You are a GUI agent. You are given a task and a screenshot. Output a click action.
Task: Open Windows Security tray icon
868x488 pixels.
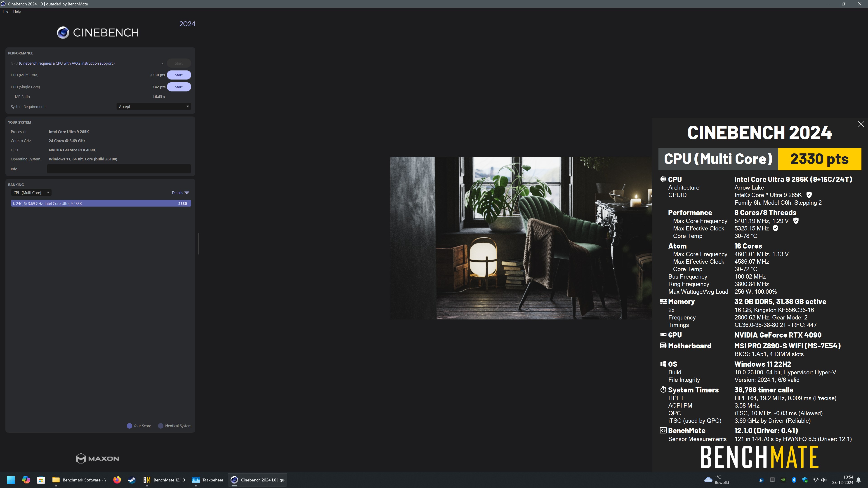click(x=805, y=480)
